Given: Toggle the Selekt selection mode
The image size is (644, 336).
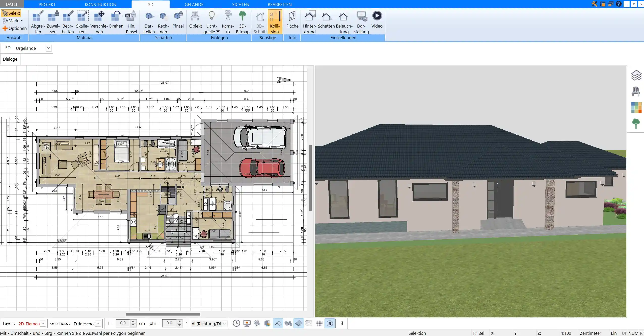Looking at the screenshot, I should 11,13.
